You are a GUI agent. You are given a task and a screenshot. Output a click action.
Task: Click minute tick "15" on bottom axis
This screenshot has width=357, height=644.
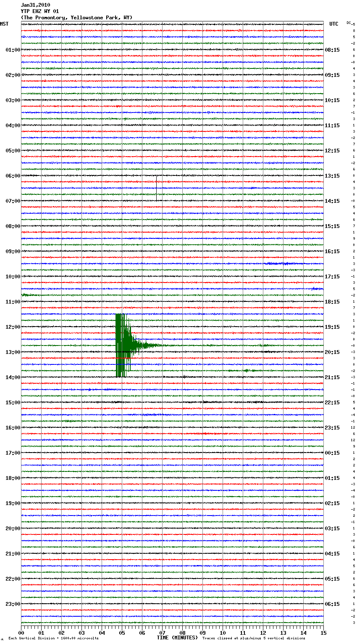323,633
